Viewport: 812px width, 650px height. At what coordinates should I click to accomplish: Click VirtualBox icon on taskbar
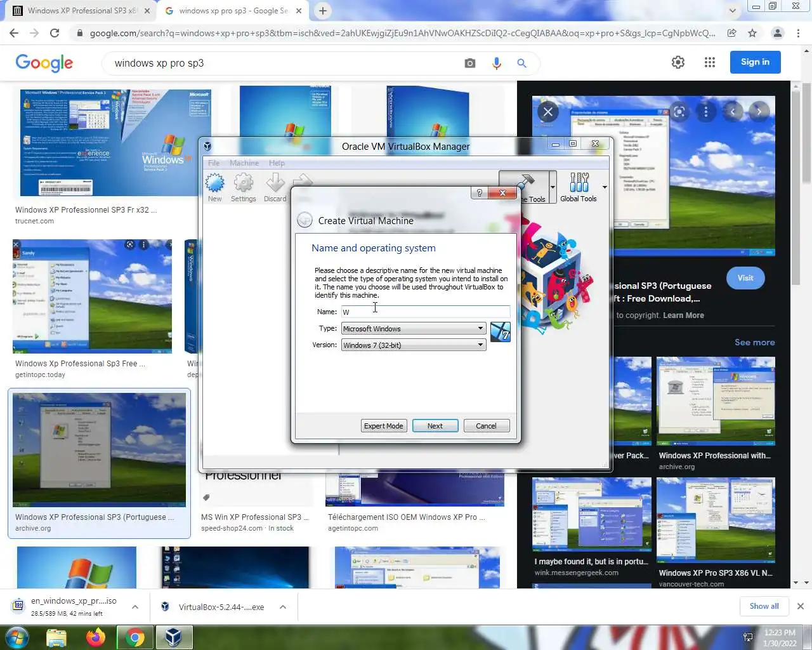click(x=173, y=637)
